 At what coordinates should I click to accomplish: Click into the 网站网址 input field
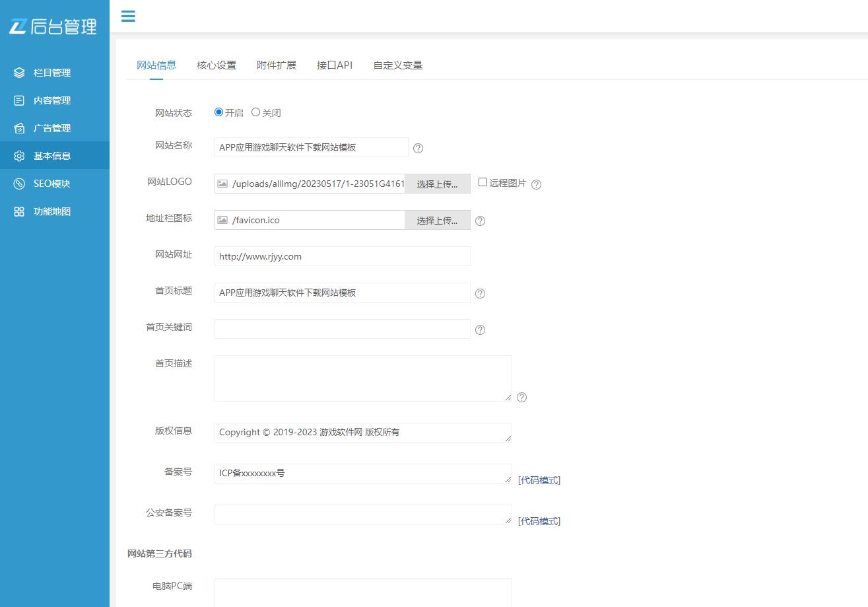pos(342,256)
